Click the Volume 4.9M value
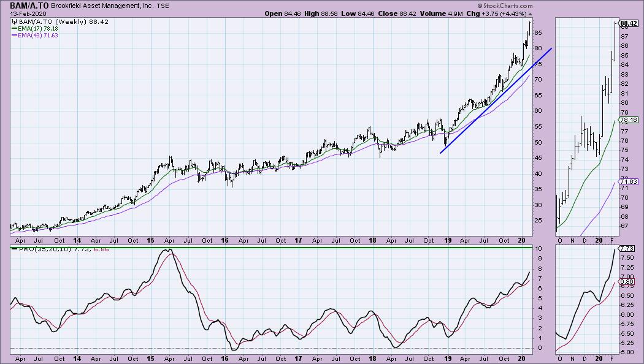The width and height of the screenshot is (644, 364). [441, 13]
